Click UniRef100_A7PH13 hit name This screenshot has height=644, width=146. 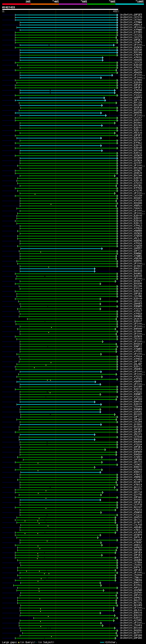[x=131, y=226]
